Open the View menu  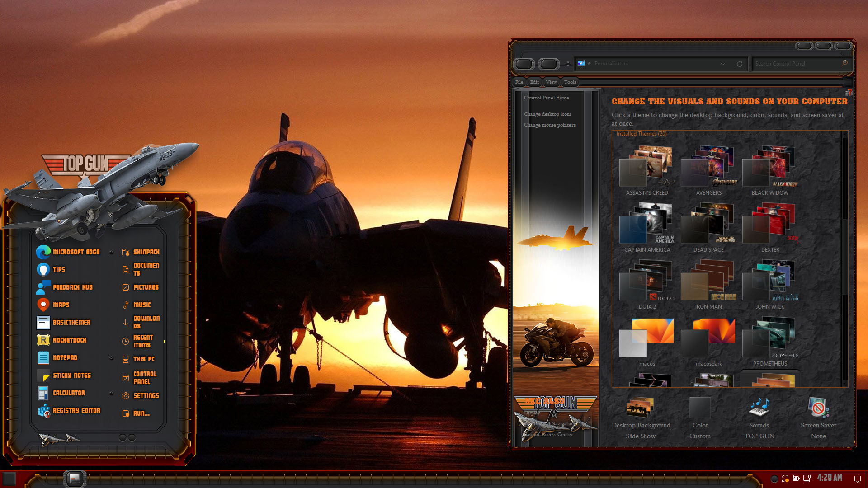point(551,82)
